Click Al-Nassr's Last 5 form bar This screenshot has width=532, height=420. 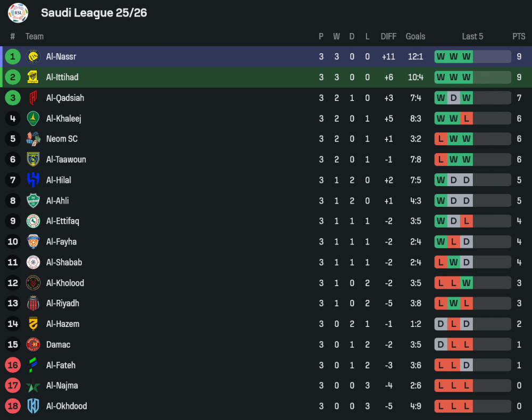[472, 56]
